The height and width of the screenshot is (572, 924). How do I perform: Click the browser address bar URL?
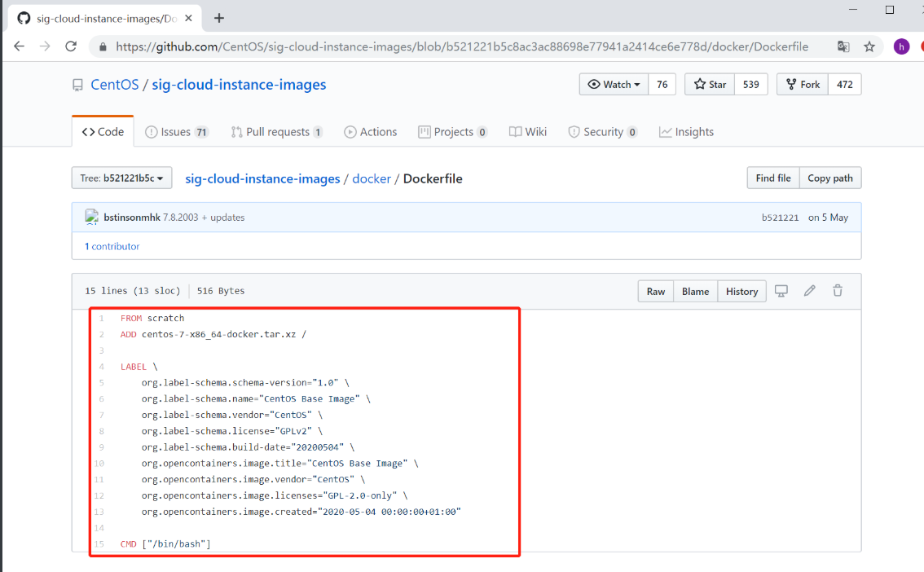click(x=461, y=46)
